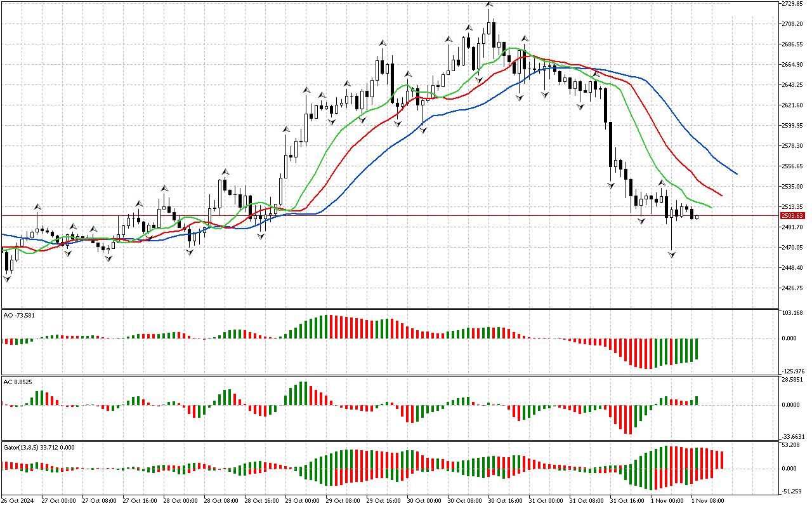
Task: Click the 29 Oct 00:00 time label
Action: point(302,501)
